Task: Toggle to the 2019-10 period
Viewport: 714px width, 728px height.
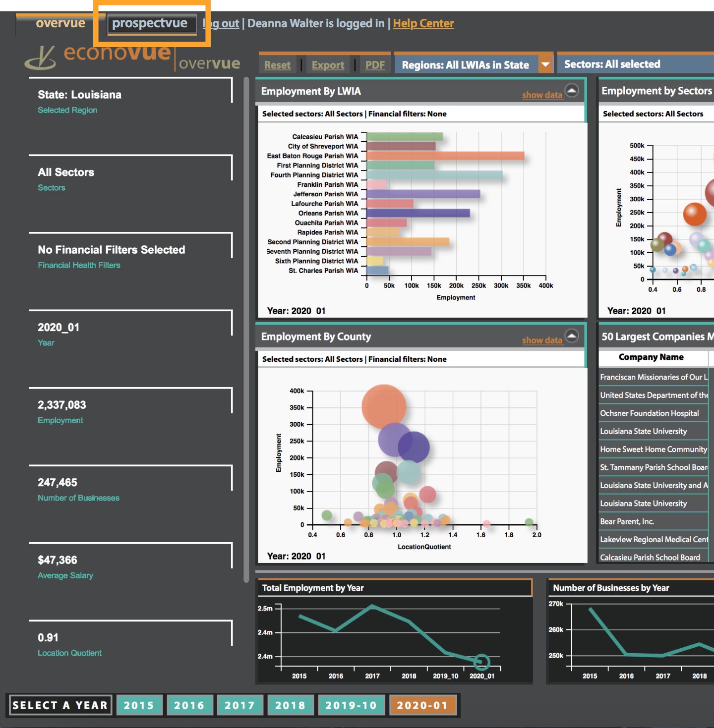Action: tap(352, 705)
